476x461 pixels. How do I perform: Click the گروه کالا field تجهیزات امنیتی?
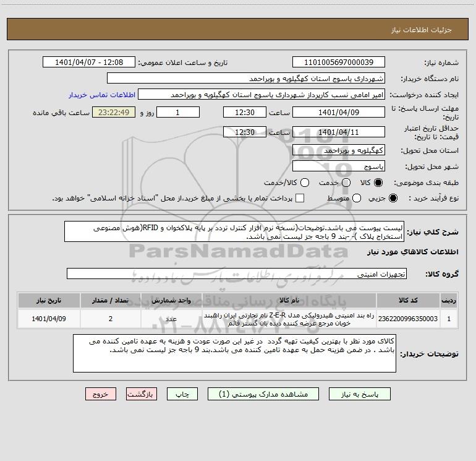tap(237, 274)
